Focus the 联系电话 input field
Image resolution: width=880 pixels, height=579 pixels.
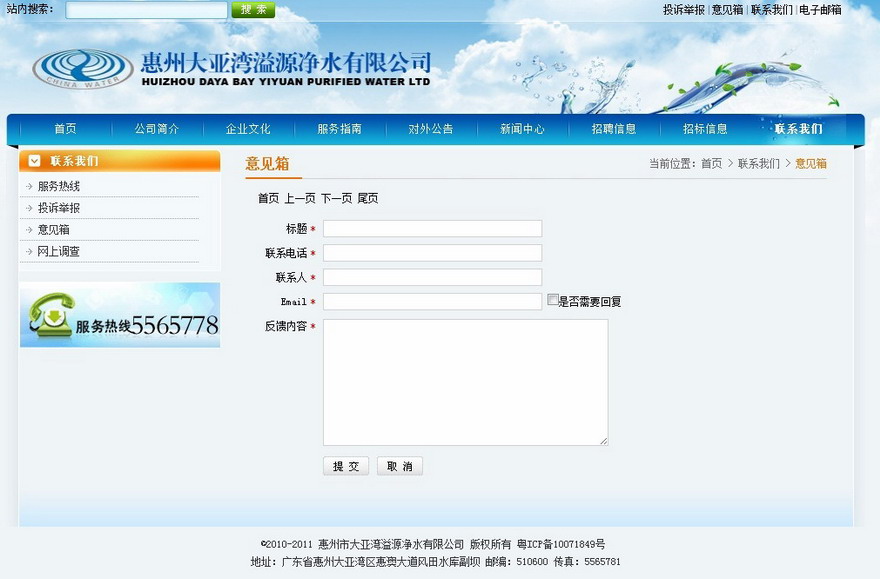(432, 252)
